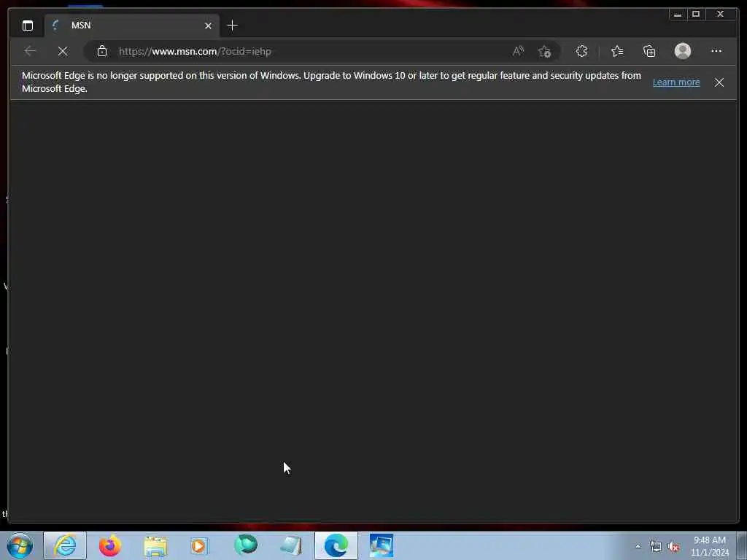Go back with the back arrow
The image size is (747, 560).
31,51
